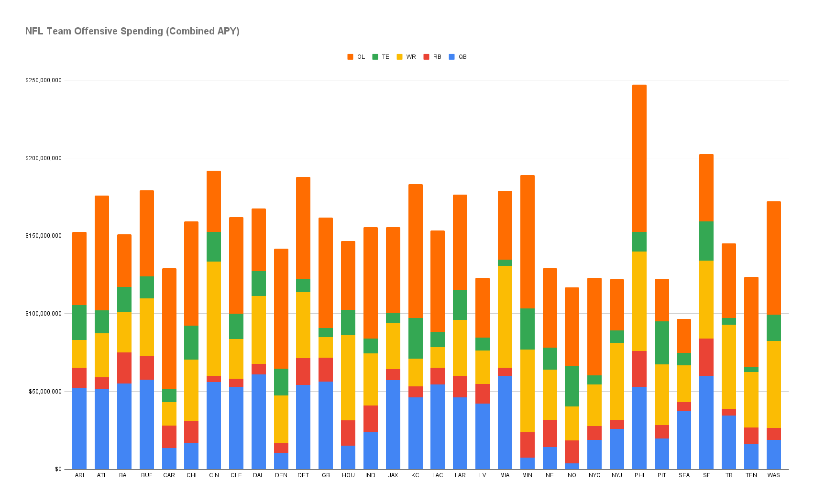Click the BAL team axis label
The image size is (814, 504).
pos(124,475)
